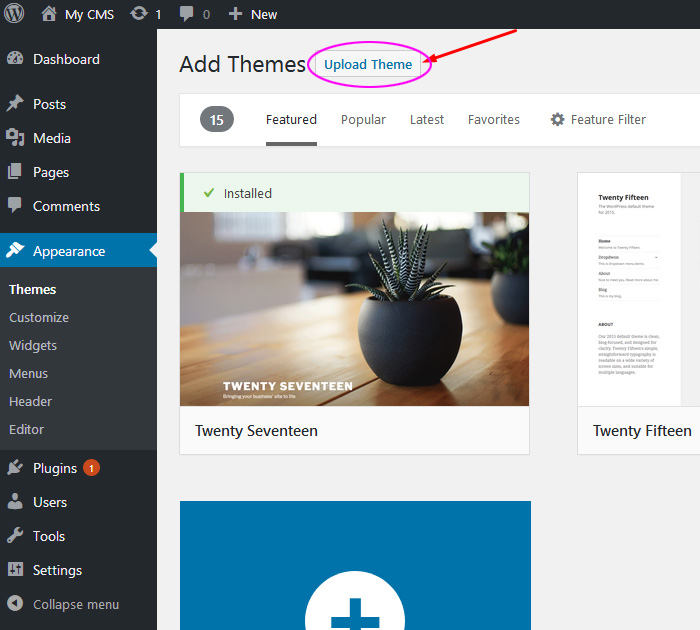Open Tools section
700x630 pixels.
point(49,536)
